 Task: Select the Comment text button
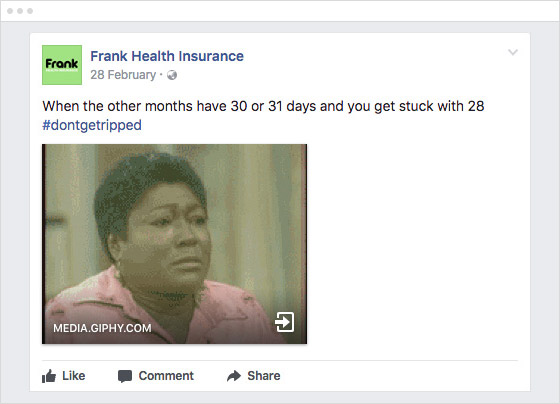tap(166, 376)
